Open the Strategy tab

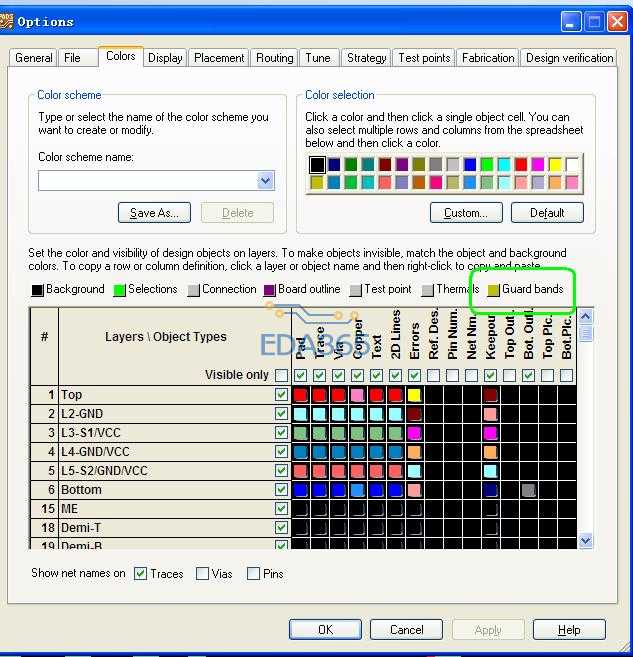pos(366,58)
